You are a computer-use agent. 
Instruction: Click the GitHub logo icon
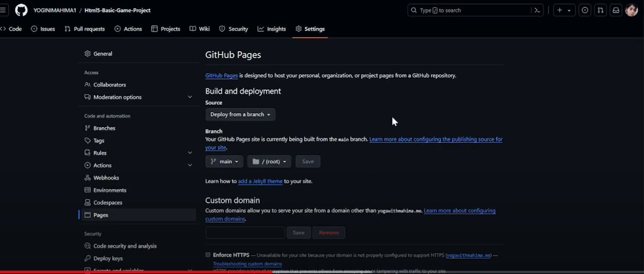pos(21,10)
